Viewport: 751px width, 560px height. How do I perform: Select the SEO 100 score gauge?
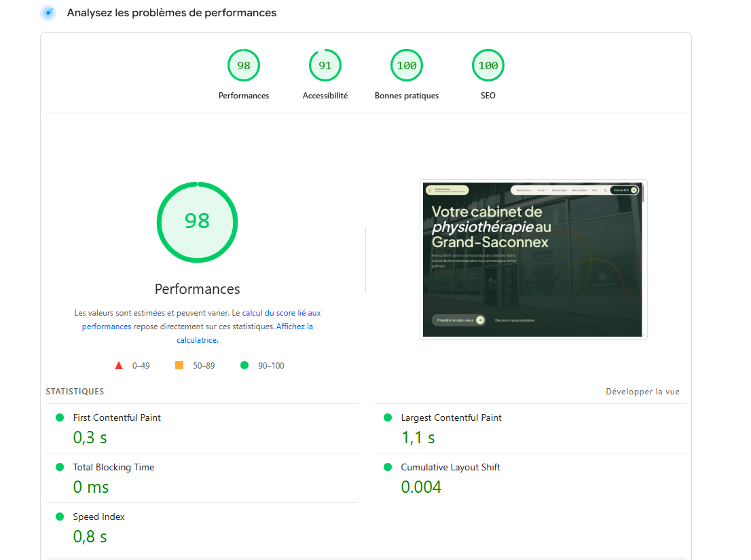pos(488,66)
